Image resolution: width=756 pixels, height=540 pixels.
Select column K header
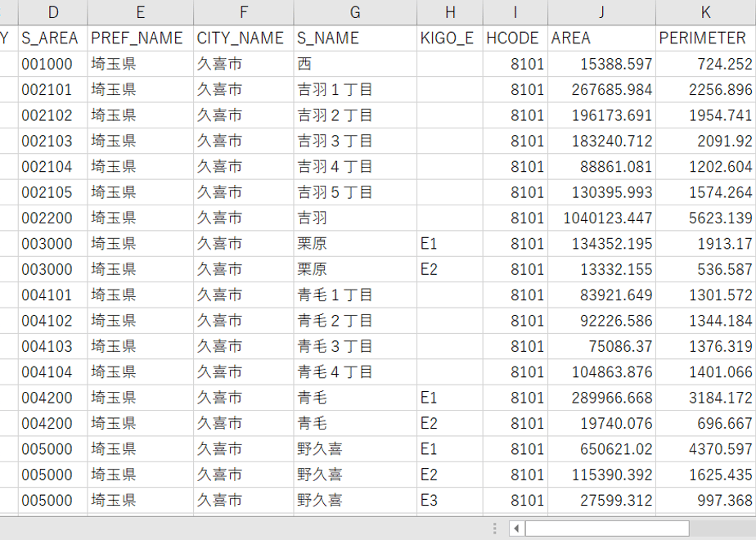705,12
